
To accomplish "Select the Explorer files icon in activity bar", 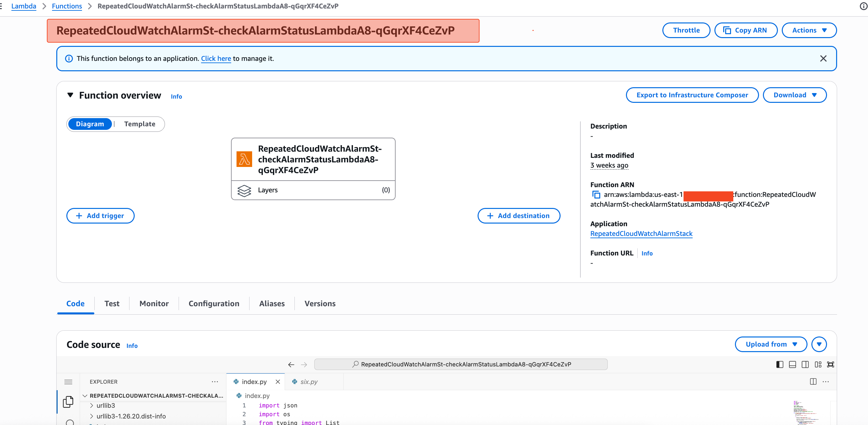I will point(68,402).
